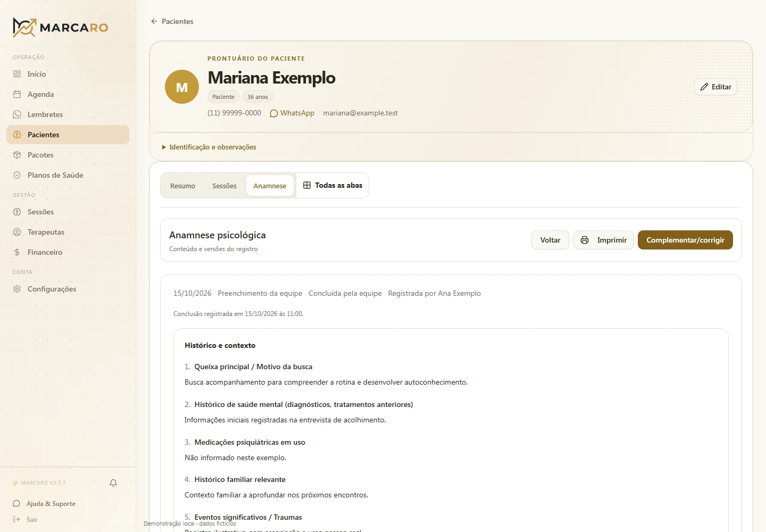766x532 pixels.
Task: Click 'Registrada por Ana Exemplo' text
Action: (x=435, y=293)
